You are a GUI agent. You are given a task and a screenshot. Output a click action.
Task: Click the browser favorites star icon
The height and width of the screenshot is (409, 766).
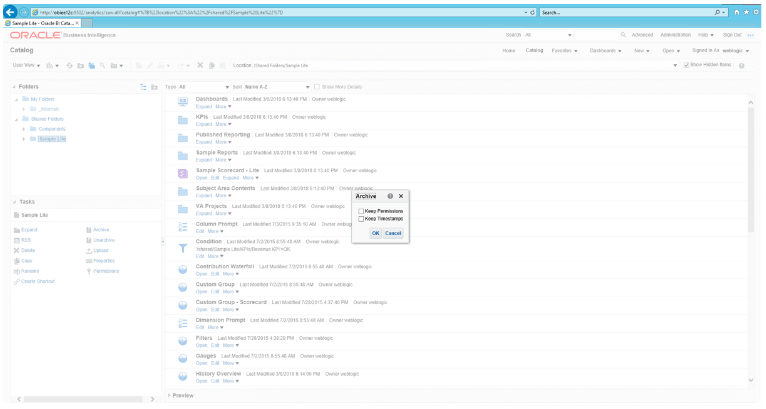click(x=746, y=12)
